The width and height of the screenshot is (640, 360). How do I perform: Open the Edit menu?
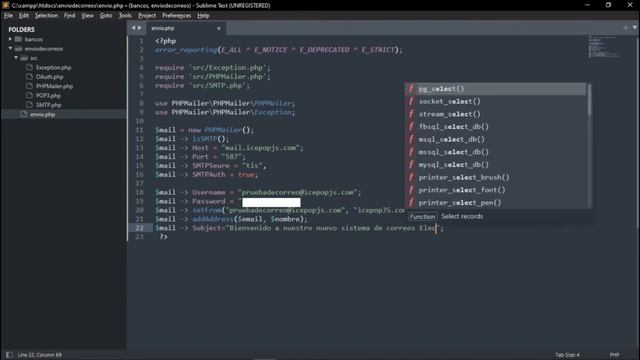24,16
